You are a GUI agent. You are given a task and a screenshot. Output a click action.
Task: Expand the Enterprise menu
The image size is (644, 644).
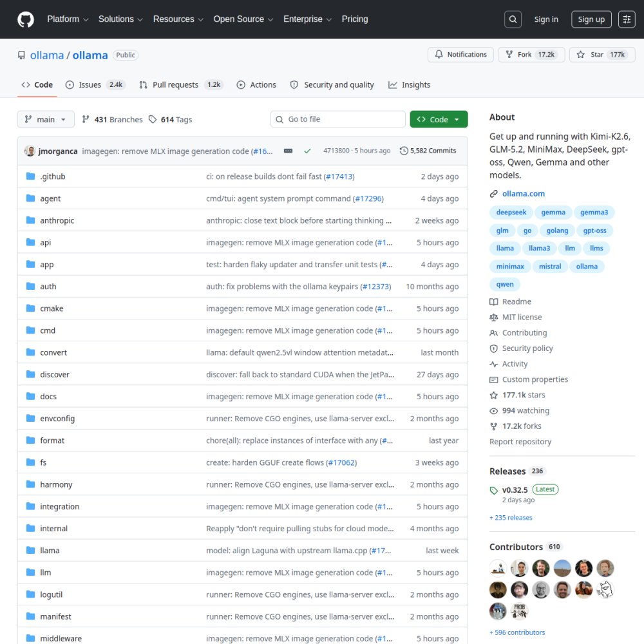tap(307, 19)
